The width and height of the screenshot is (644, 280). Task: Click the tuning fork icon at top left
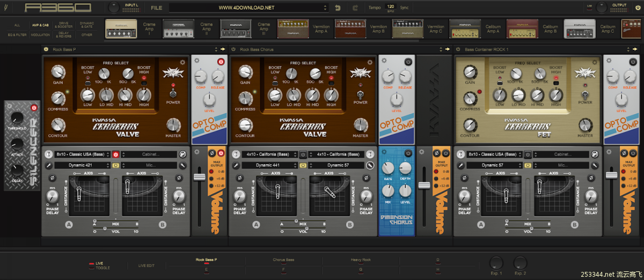point(5,8)
